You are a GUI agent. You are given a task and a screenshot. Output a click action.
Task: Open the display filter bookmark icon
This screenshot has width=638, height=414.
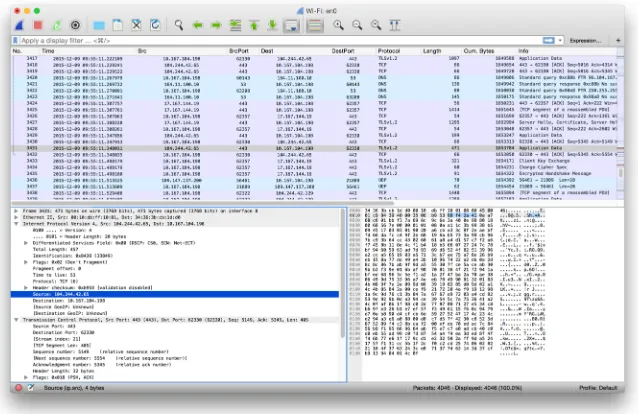(x=15, y=40)
